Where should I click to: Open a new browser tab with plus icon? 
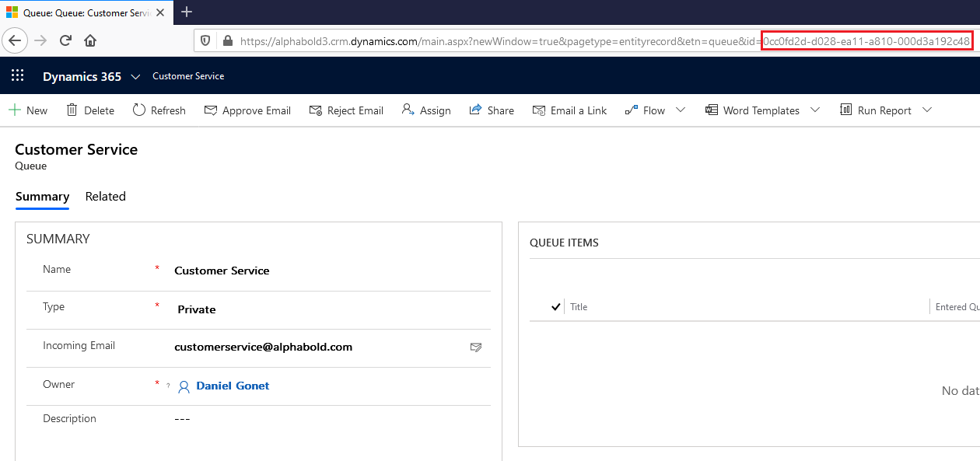click(x=187, y=12)
